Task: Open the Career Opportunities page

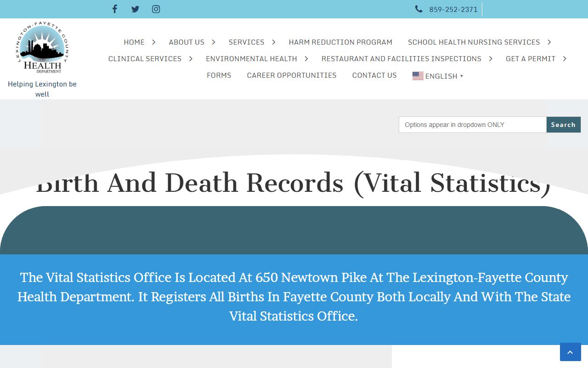Action: 292,75
